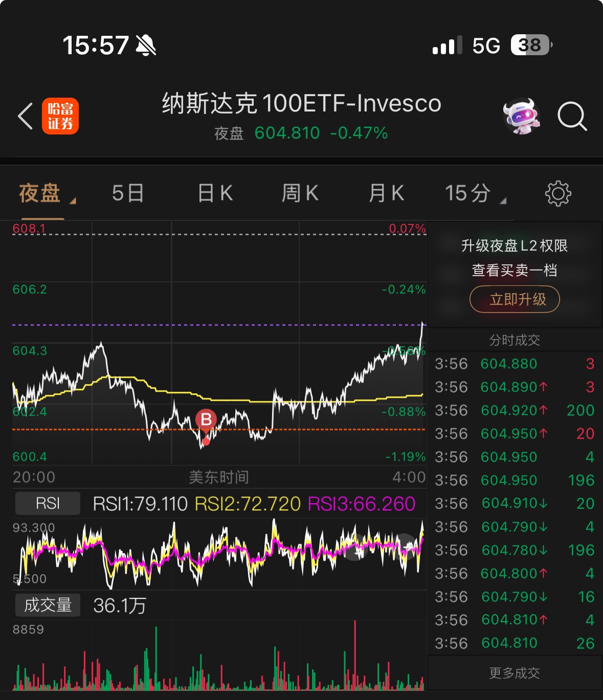Select the 周K chart tab
Screen dimensions: 603x700
pyautogui.click(x=300, y=194)
